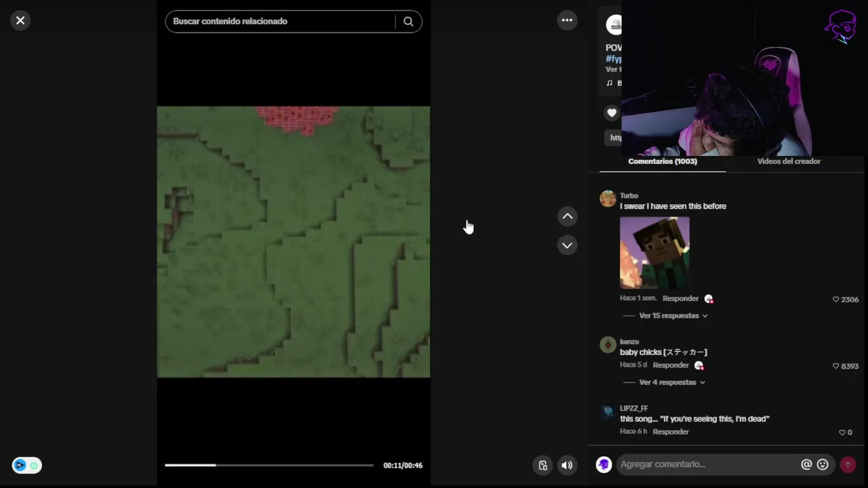This screenshot has height=488, width=868.
Task: Open kenzo's profile avatar
Action: (608, 344)
